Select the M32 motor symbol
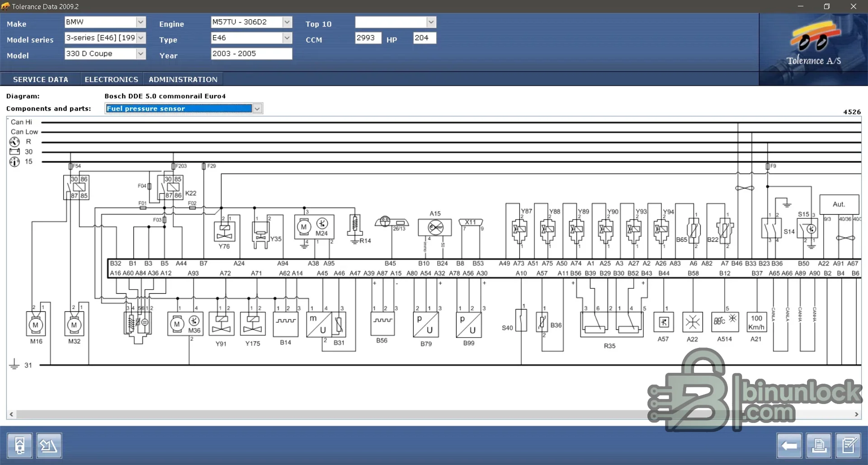Viewport: 868px width, 465px height. (x=74, y=325)
